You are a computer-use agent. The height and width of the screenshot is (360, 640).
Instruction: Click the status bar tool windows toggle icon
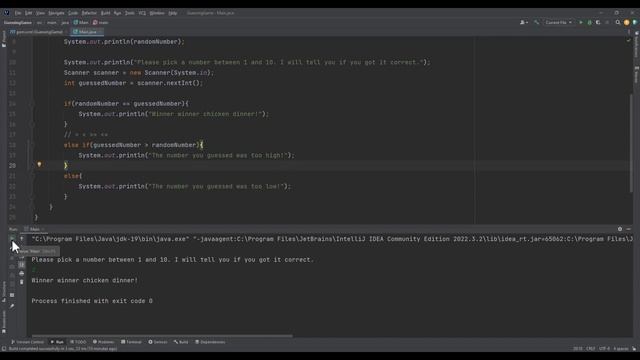pos(4,349)
